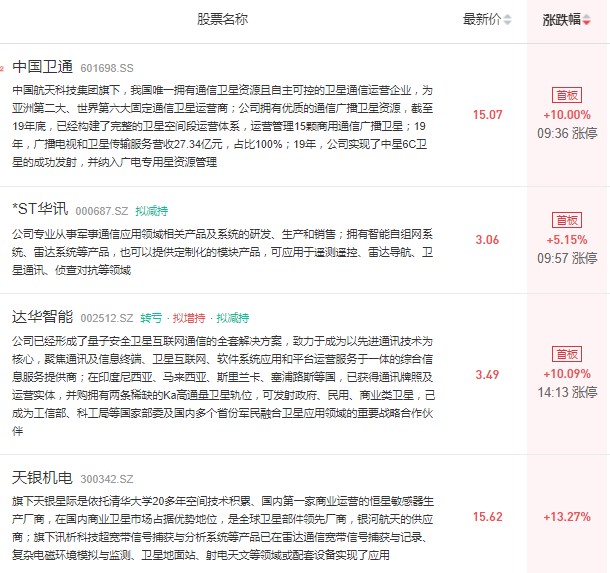Click the 首板 badge in the *ST华讯 row
Image resolution: width=610 pixels, height=573 pixels.
[567, 221]
